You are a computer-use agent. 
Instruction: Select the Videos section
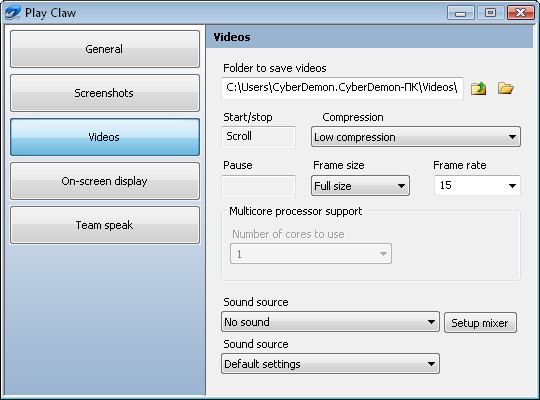tap(105, 137)
